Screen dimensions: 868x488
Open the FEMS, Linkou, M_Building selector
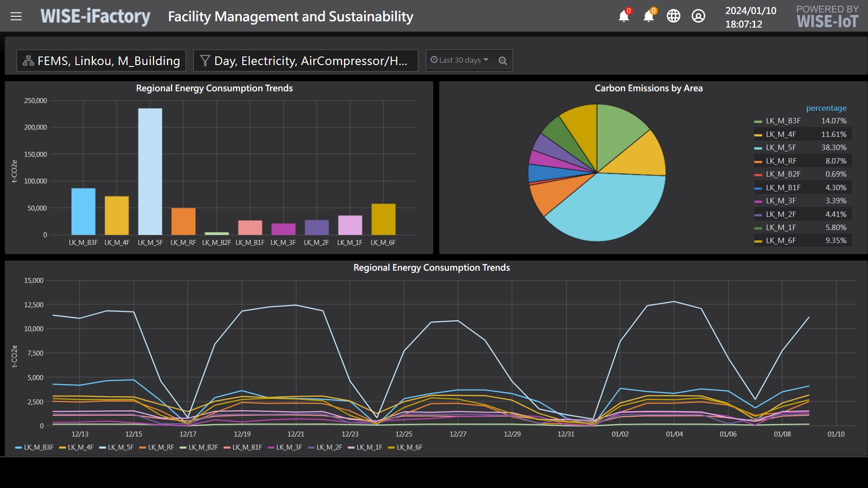click(101, 61)
